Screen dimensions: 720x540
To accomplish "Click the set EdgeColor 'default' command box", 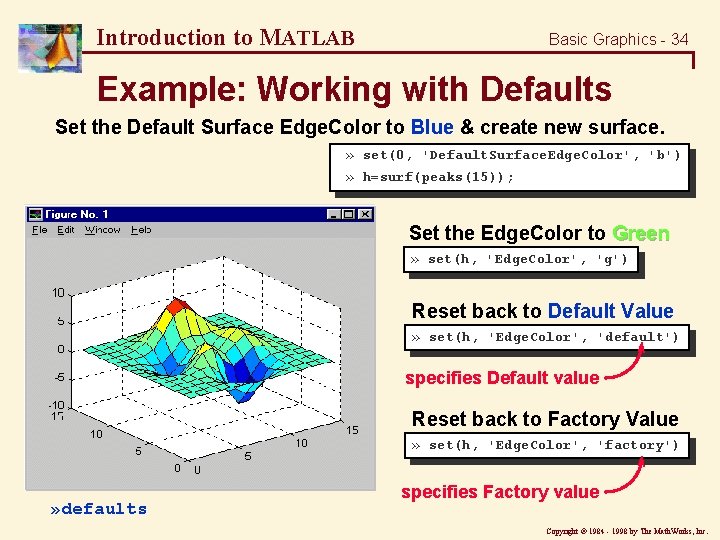I will 546,338.
